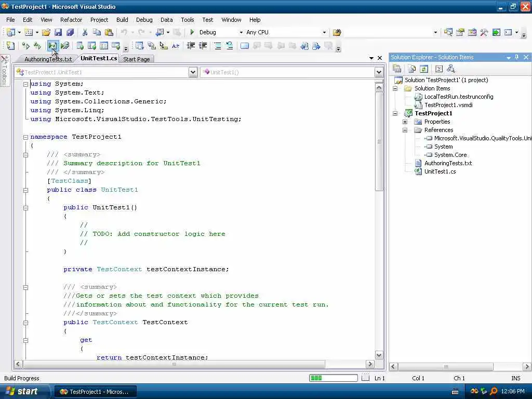The width and height of the screenshot is (532, 399).
Task: Open the Object Browser toolbar icon
Action: (x=472, y=32)
